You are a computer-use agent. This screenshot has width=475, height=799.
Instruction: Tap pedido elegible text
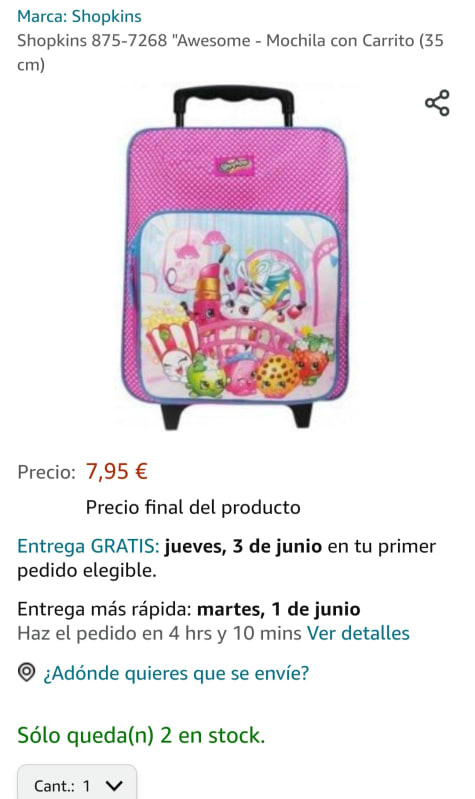tap(87, 571)
